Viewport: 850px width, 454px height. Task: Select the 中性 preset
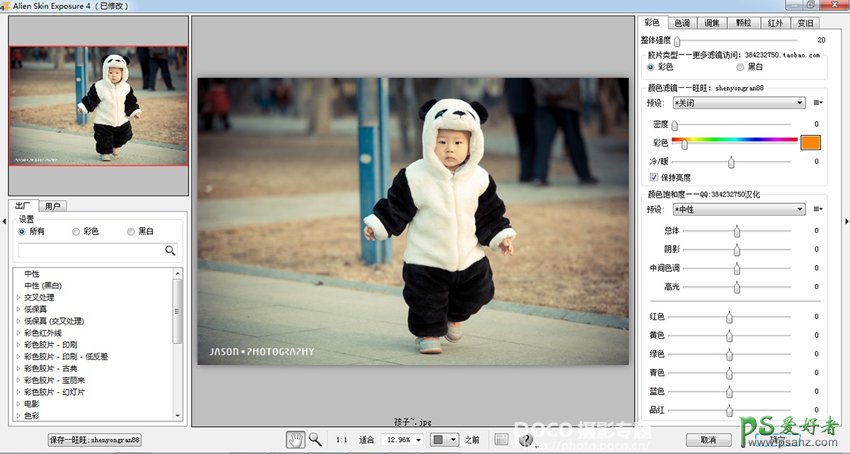tap(32, 274)
